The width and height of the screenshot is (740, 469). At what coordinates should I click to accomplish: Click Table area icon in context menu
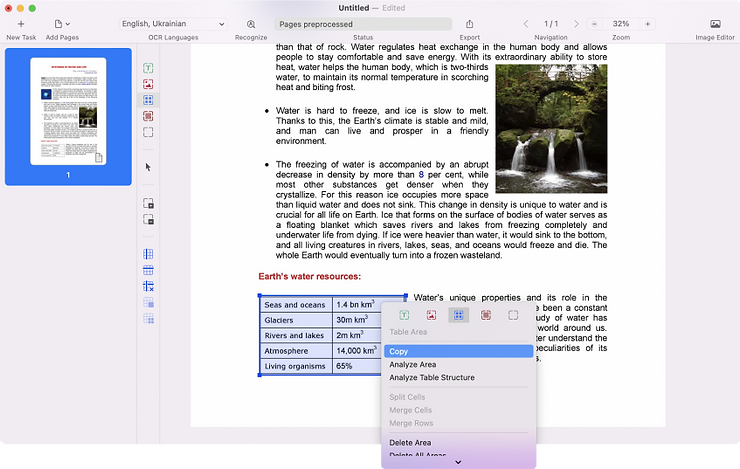458,315
